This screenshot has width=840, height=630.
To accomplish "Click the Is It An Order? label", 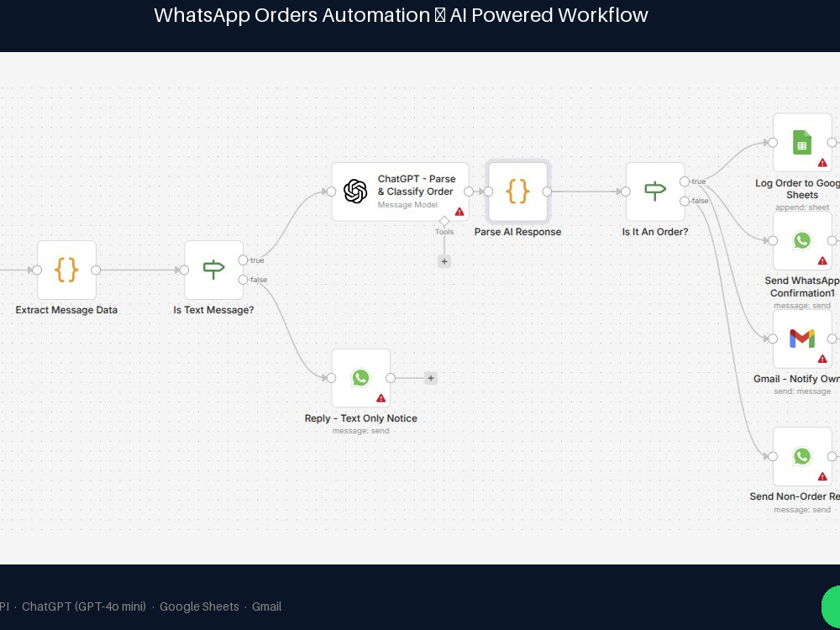I will 655,232.
